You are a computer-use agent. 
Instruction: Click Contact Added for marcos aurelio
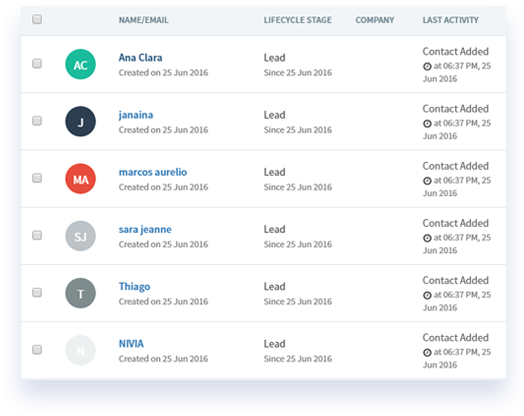(x=455, y=166)
